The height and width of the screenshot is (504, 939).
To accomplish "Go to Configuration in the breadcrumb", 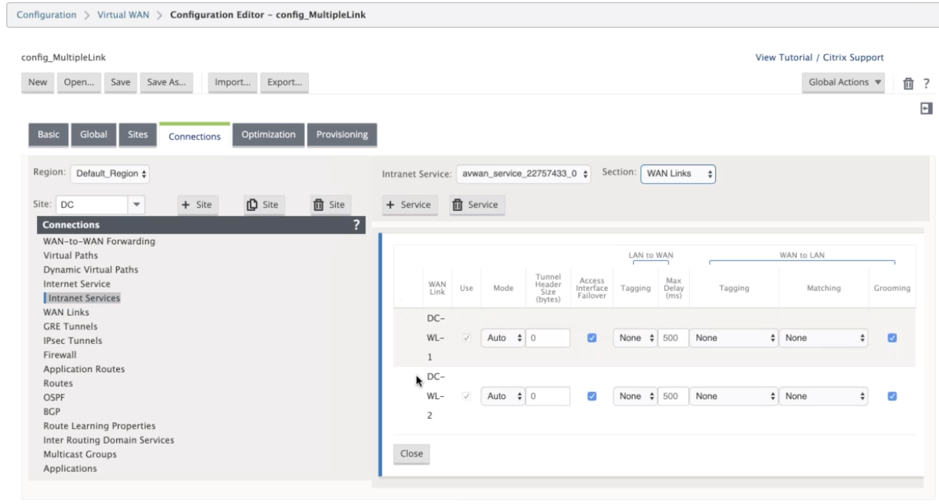I will click(46, 15).
